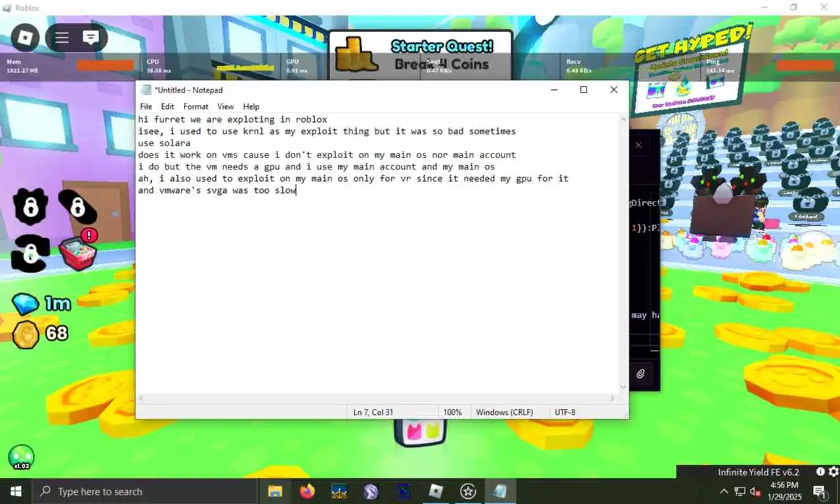
Task: Open the taskbar clock showing 4:56 PM
Action: pyautogui.click(x=786, y=492)
